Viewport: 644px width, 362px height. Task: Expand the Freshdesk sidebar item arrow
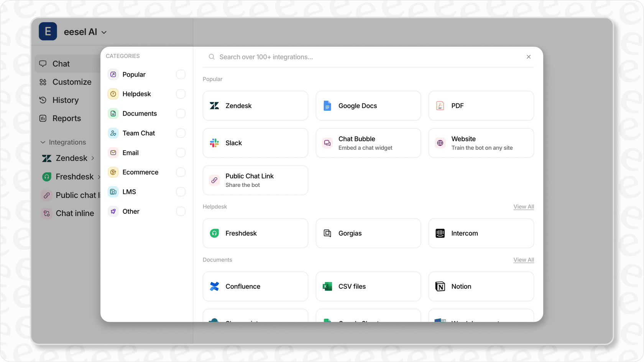[x=99, y=177]
